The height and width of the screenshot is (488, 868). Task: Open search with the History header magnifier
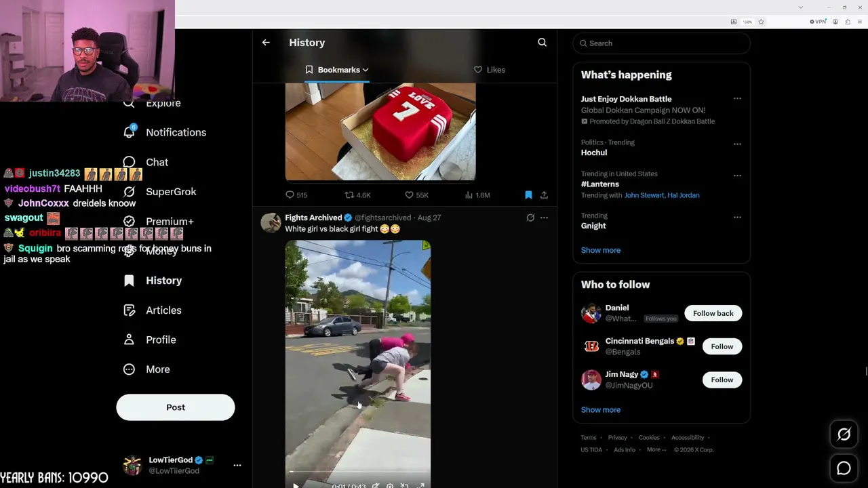[542, 42]
